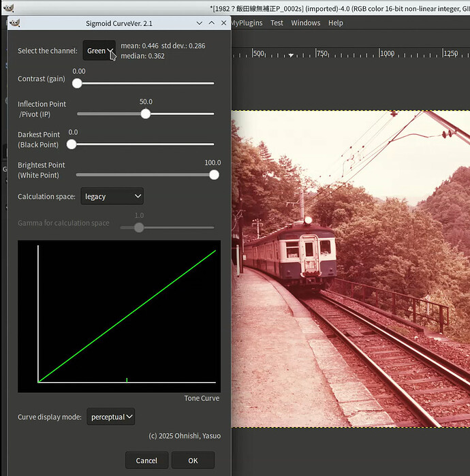Click the GIMP icon in main window title bar
This screenshot has height=476, width=470.
coord(7,7)
